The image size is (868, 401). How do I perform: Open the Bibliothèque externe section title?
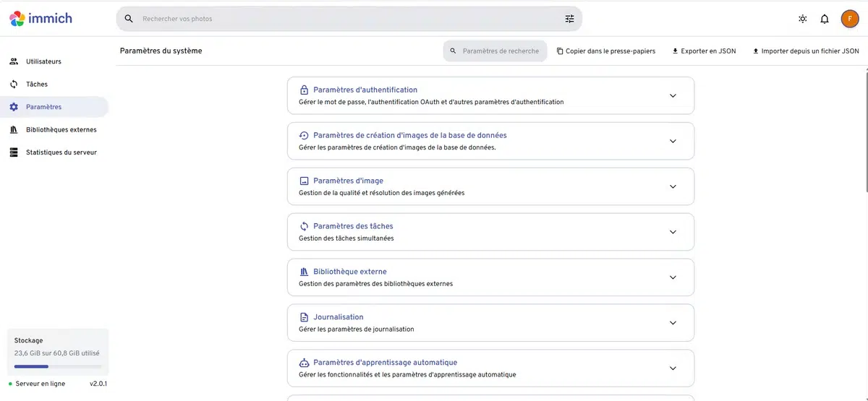350,272
